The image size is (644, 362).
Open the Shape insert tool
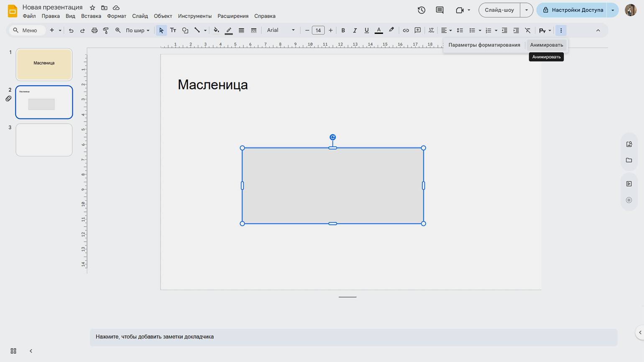(x=185, y=31)
